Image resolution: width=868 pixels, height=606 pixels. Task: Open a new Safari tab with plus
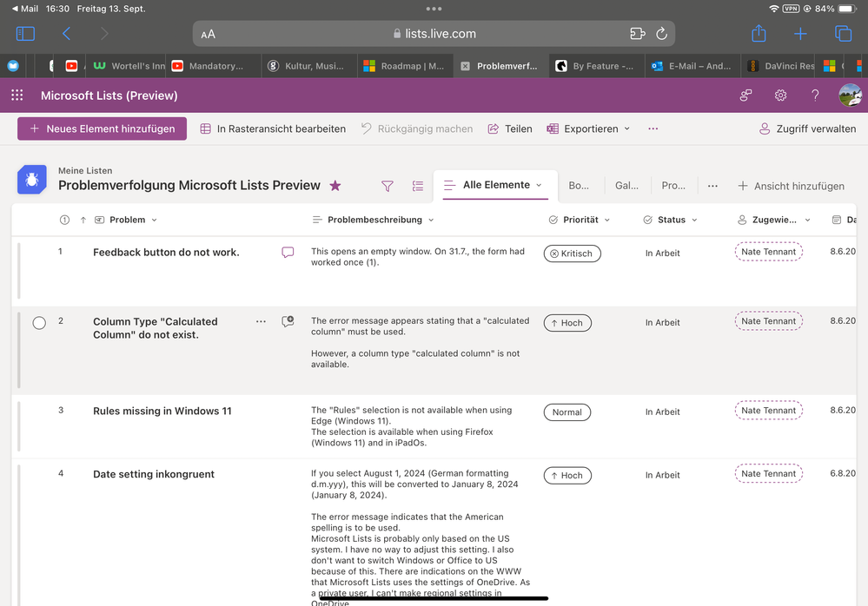(x=800, y=34)
